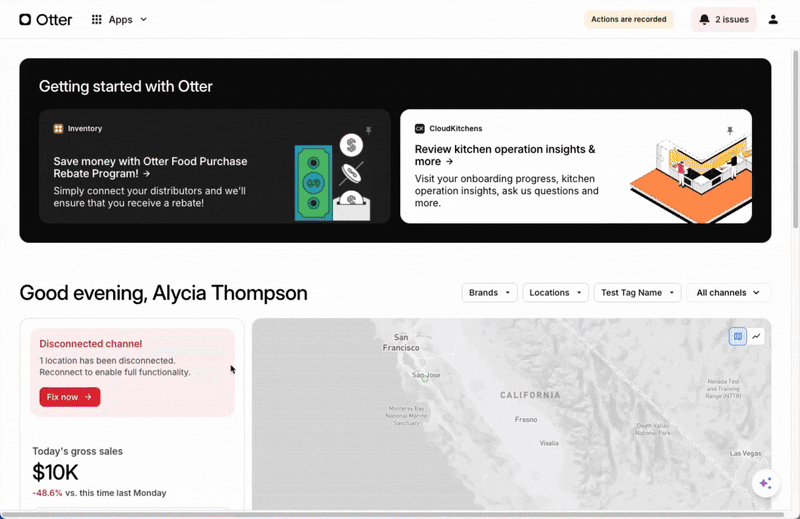
Task: Click the 'San Francisco' map label
Action: (401, 342)
